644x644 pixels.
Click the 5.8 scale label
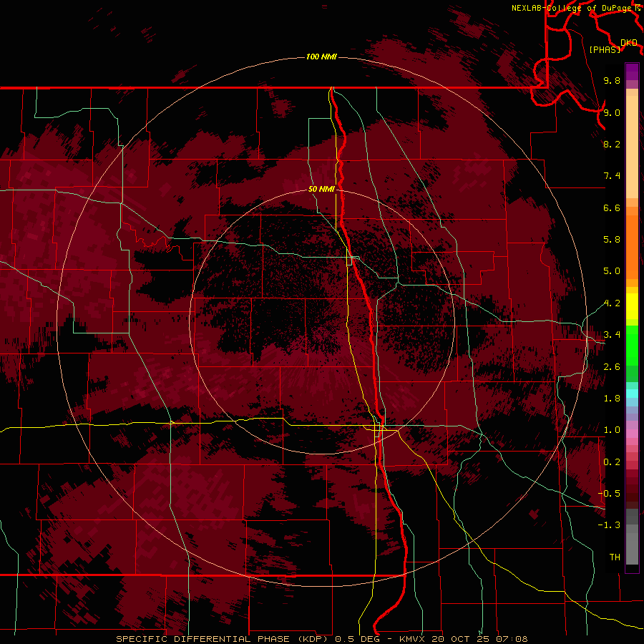[612, 240]
